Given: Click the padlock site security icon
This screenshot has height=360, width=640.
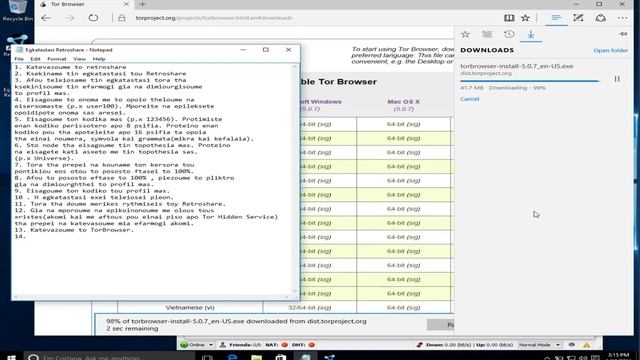Looking at the screenshot, I should pyautogui.click(x=122, y=18).
